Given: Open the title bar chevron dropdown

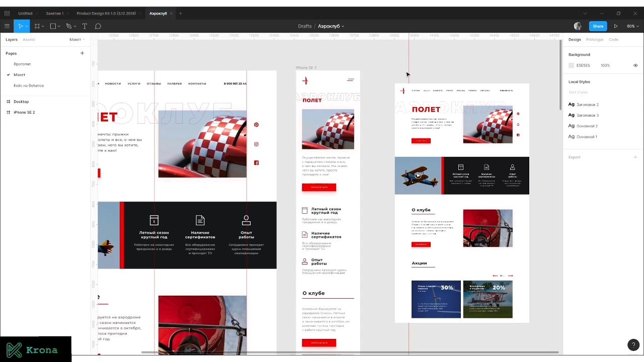Looking at the screenshot, I should point(585,14).
